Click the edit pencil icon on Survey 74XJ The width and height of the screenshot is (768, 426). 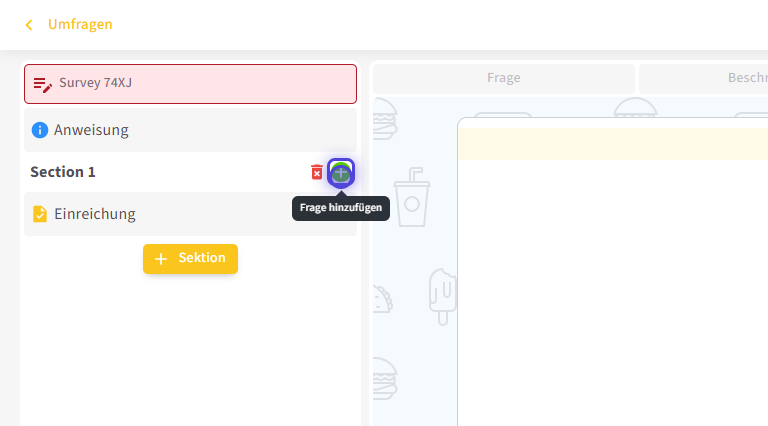point(42,84)
